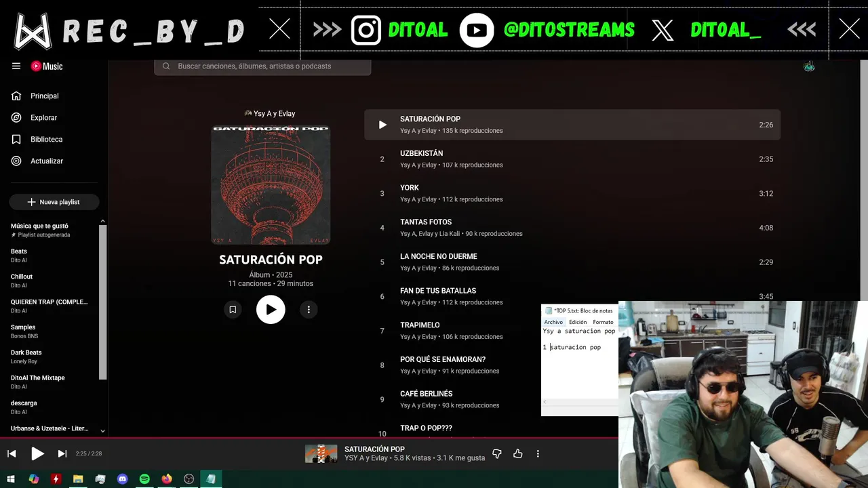The width and height of the screenshot is (868, 488).
Task: Click the YouTube icon in overlay banner
Action: (x=477, y=30)
